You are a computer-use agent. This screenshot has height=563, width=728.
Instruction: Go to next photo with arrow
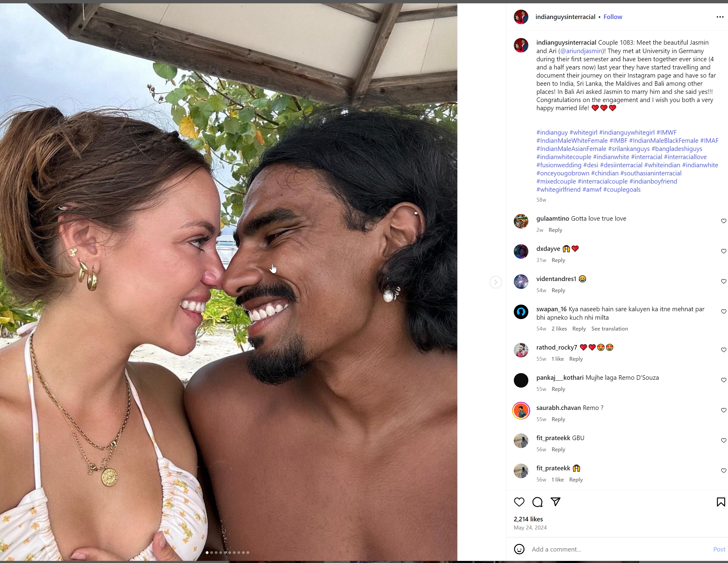coord(496,282)
